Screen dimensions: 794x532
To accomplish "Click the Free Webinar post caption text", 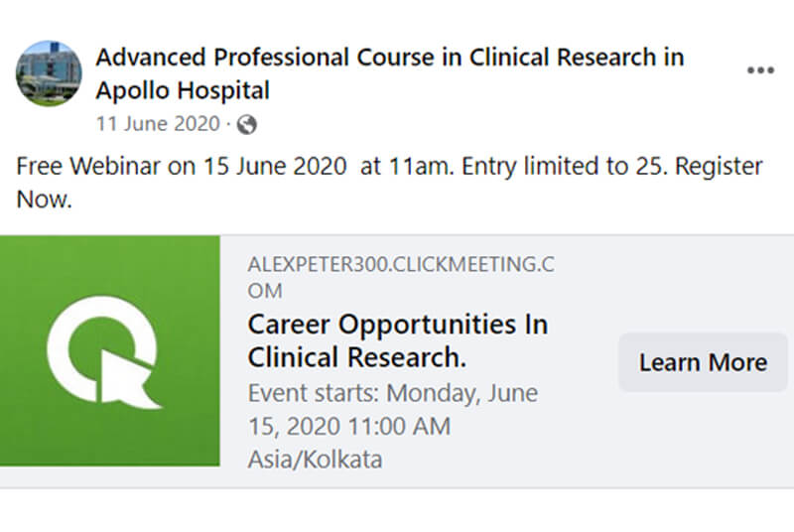I will point(389,183).
